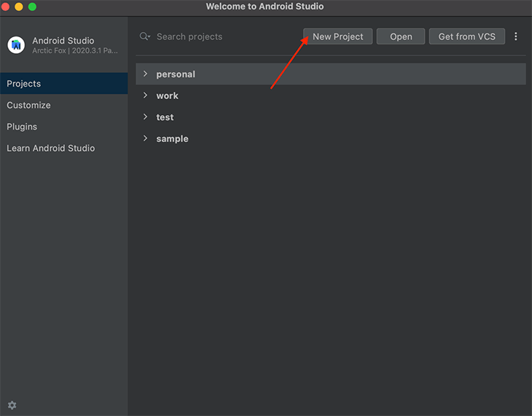The height and width of the screenshot is (416, 532).
Task: Click the Get from VCS button
Action: tap(467, 36)
